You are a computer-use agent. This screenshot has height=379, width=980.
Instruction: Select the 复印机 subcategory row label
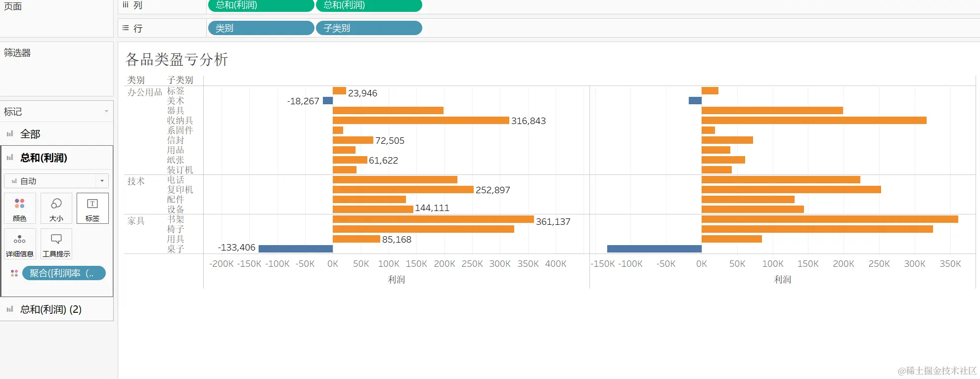pos(180,190)
